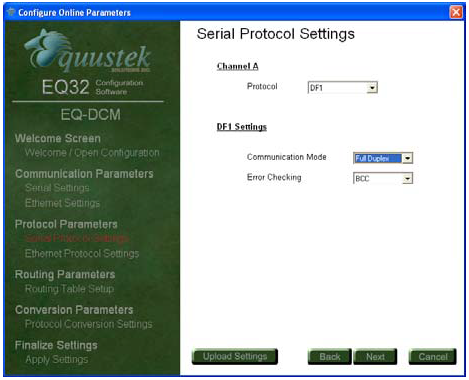
Task: Select the highlighted Serial Protocol Settings item
Action: click(77, 238)
